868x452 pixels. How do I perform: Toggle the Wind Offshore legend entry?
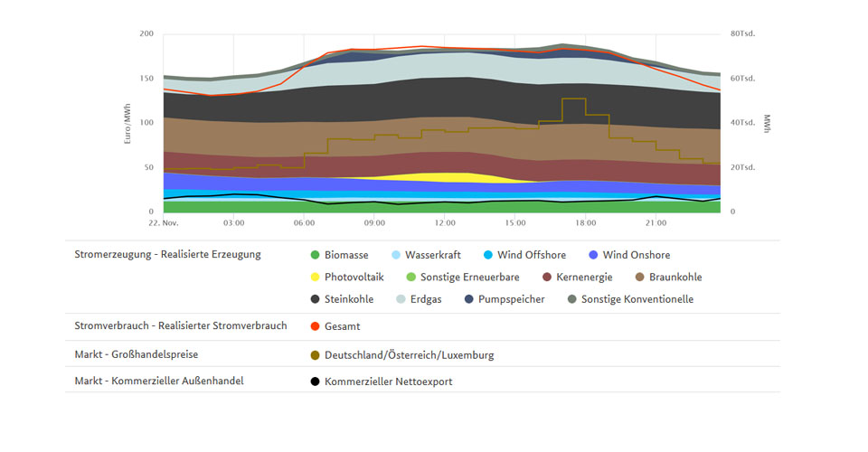pyautogui.click(x=524, y=255)
